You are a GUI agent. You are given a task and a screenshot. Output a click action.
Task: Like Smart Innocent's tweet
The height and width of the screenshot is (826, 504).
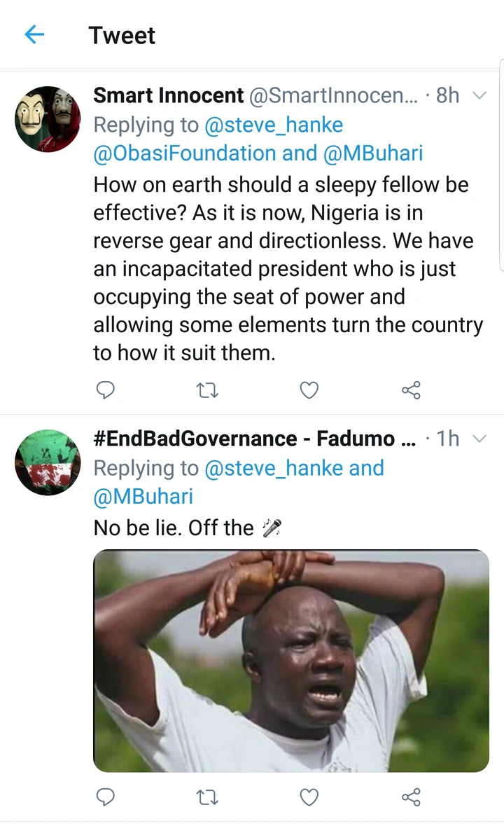309,390
